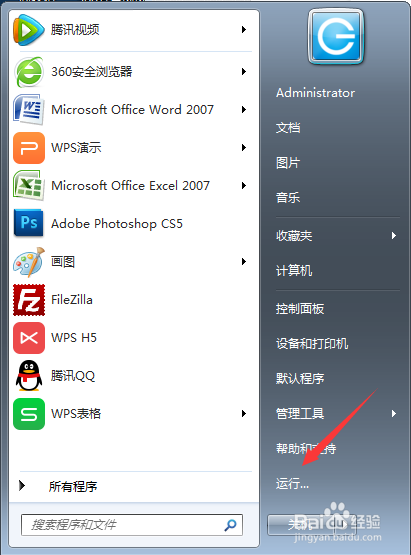
Task: Open 音乐 (Music)
Action: pyautogui.click(x=288, y=198)
